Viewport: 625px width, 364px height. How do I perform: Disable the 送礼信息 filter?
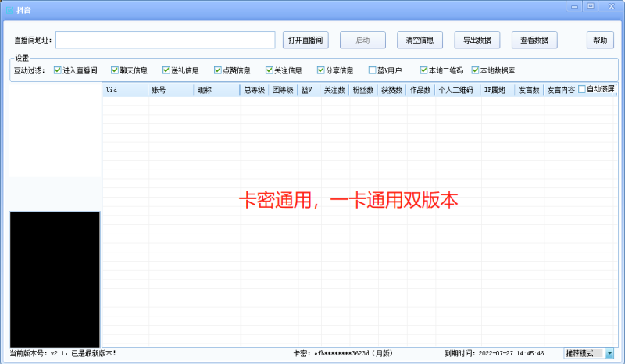click(x=166, y=70)
